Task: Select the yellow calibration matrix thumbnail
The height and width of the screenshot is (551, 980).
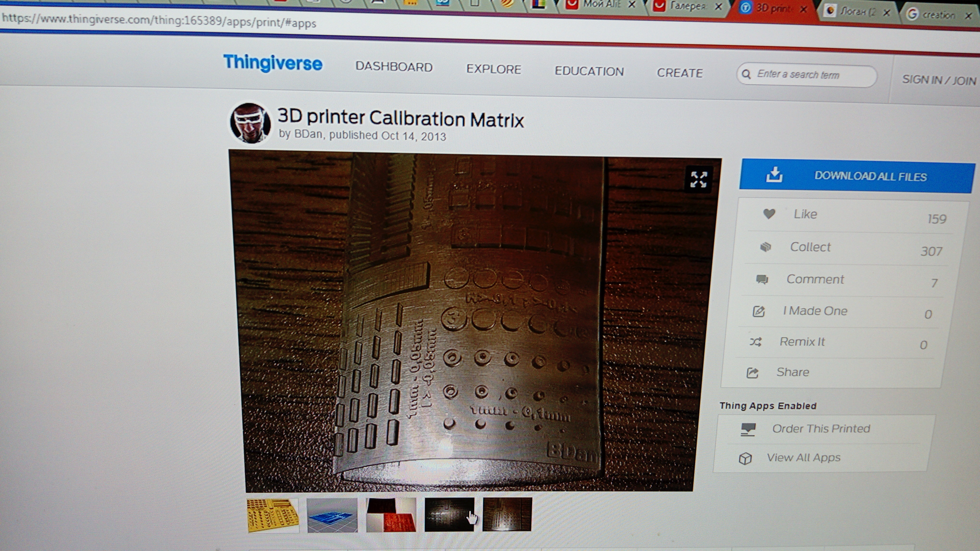Action: click(x=273, y=515)
